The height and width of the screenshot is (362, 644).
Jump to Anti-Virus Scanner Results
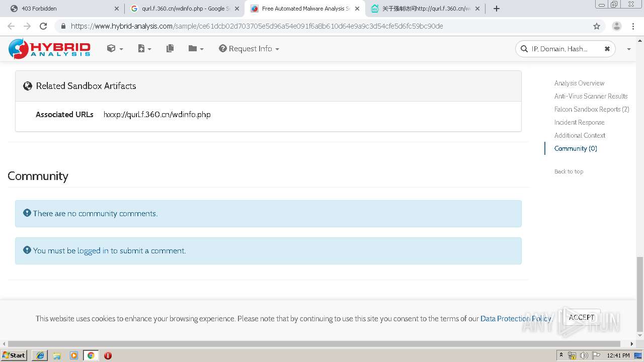click(x=591, y=96)
